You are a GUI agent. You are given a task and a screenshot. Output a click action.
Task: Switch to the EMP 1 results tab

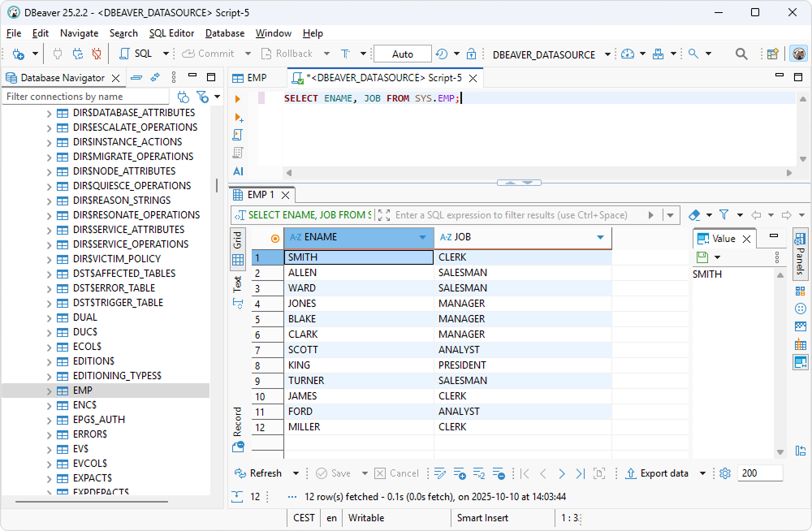click(x=261, y=194)
